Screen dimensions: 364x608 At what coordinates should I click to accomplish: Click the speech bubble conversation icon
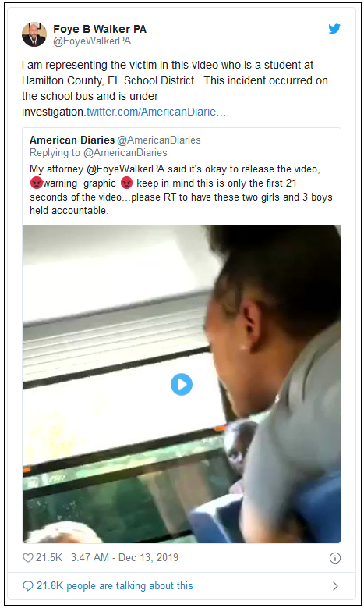28,586
